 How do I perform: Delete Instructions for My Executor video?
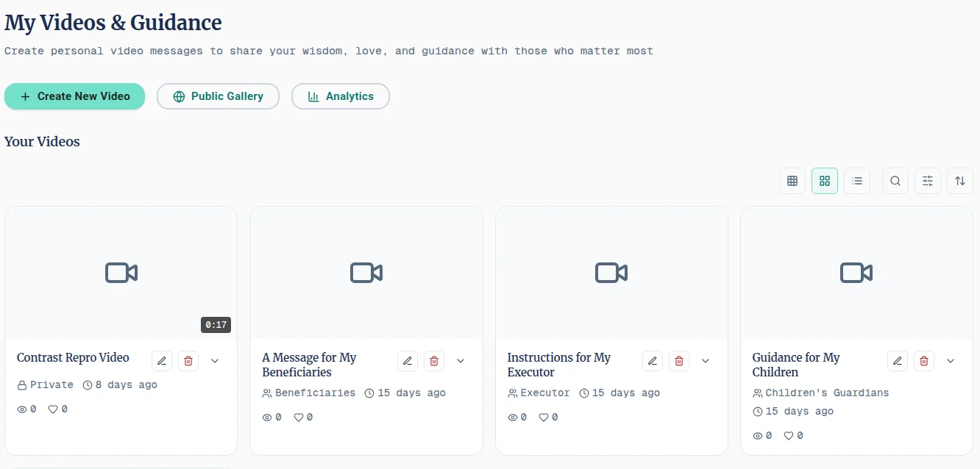(x=679, y=361)
